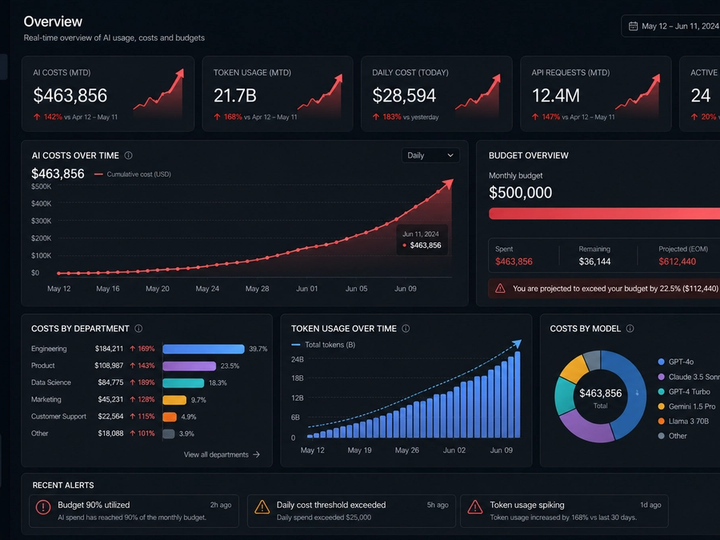The image size is (720, 540).
Task: Toggle GPT-4 Turbo legend dot
Action: pyautogui.click(x=661, y=392)
